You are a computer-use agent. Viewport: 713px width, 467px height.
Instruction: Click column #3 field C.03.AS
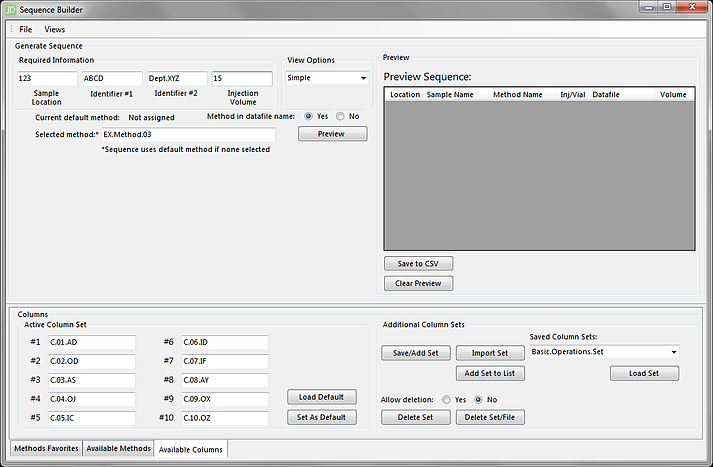pyautogui.click(x=92, y=380)
